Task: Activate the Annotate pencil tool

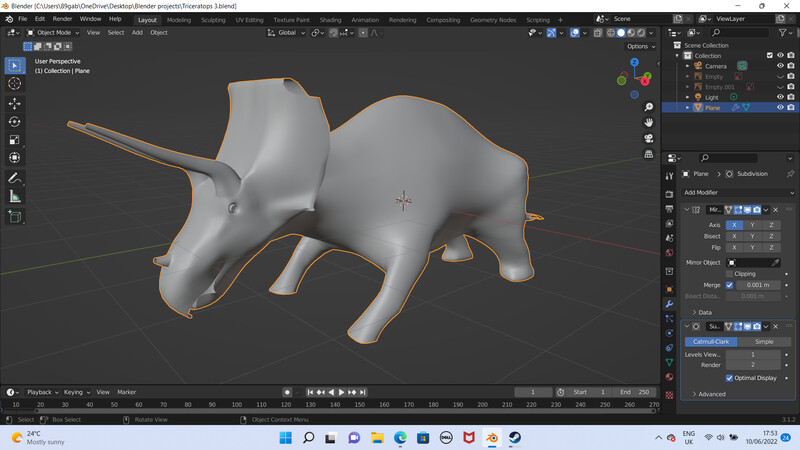Action: point(15,178)
